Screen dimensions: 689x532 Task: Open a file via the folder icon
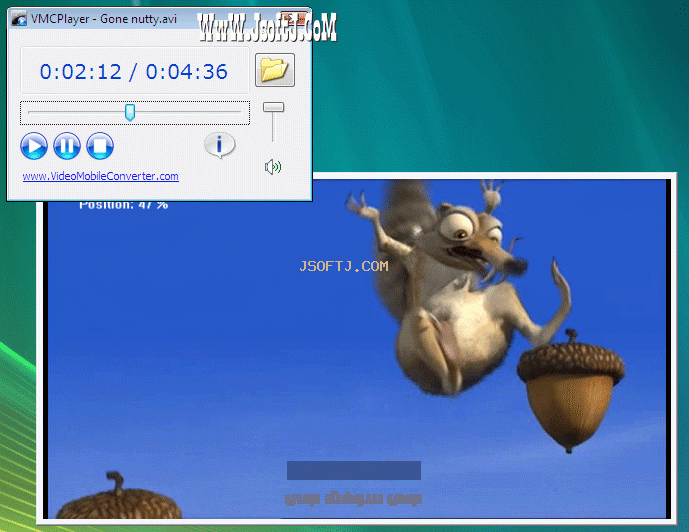point(275,70)
